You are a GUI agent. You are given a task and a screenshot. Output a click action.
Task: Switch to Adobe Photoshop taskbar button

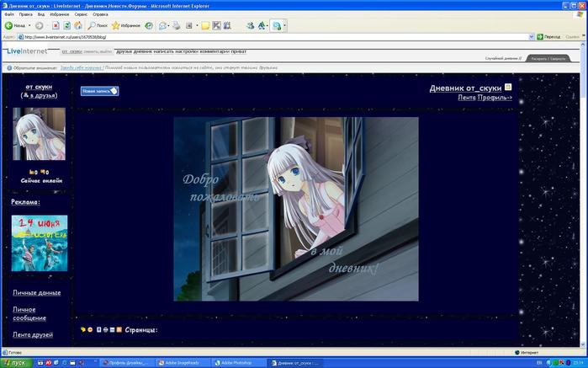(x=238, y=363)
